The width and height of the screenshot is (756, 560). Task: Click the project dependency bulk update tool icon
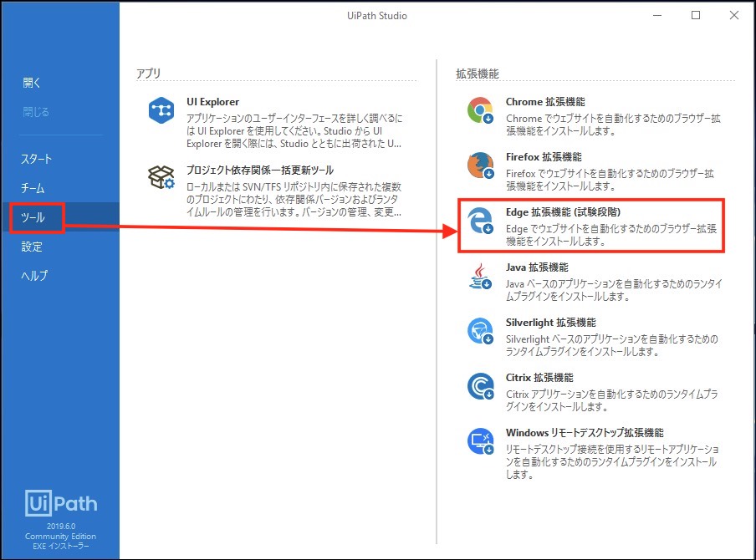[x=161, y=178]
